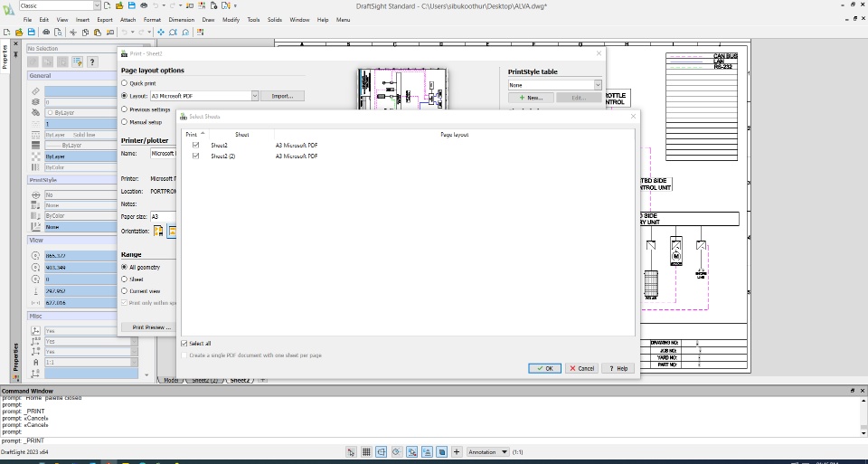
Task: Click the Help button in Select Sheets dialog
Action: (618, 368)
